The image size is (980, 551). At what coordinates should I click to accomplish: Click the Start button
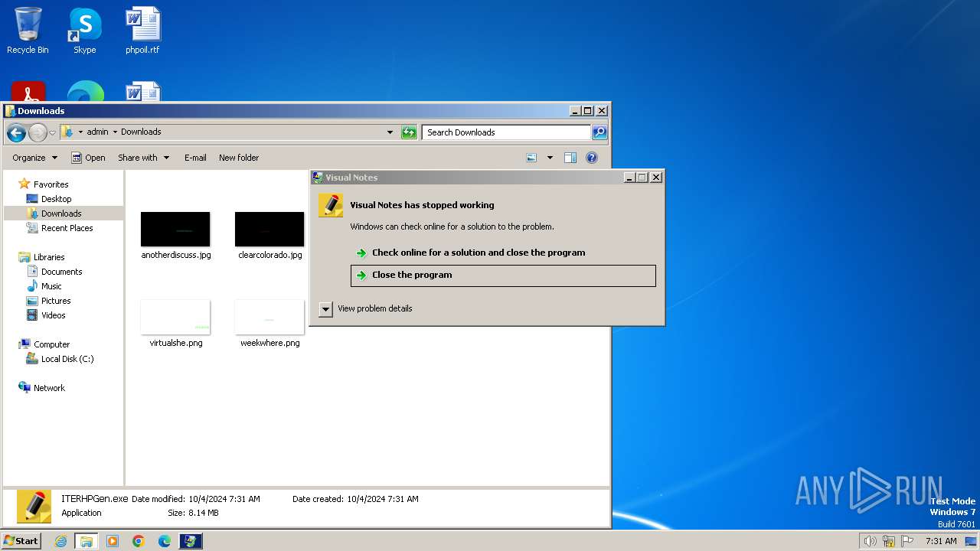click(21, 540)
